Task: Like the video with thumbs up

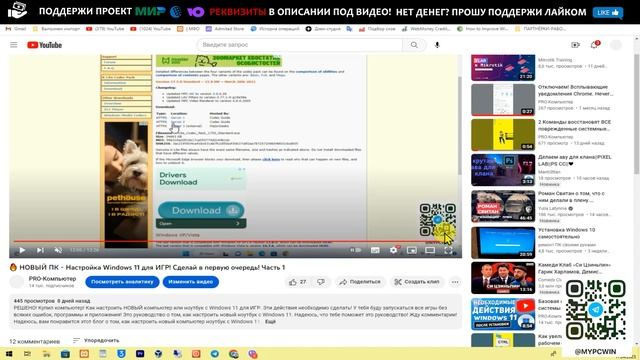Action: (x=297, y=282)
